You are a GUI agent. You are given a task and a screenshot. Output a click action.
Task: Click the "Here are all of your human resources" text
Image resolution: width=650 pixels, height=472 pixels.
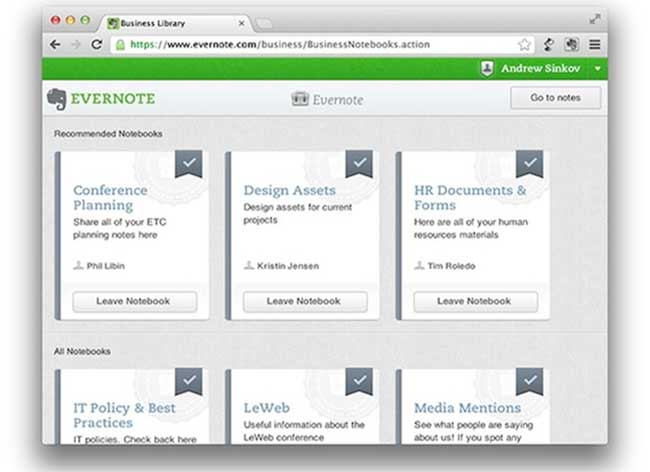(x=471, y=228)
